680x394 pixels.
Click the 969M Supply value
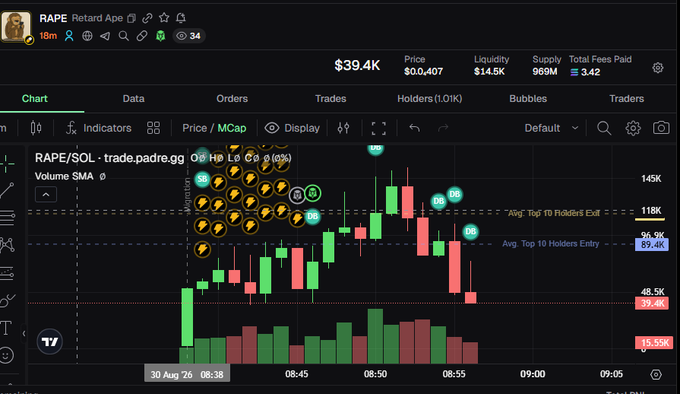545,72
